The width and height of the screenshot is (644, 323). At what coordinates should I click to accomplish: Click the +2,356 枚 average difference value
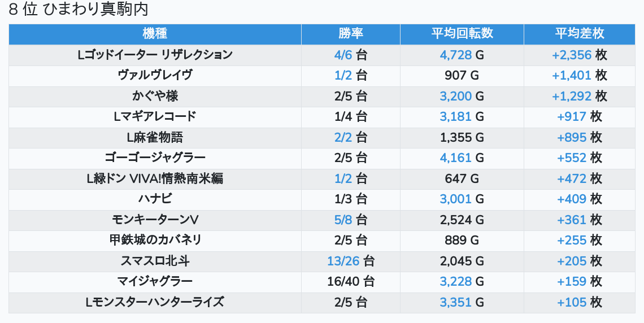pyautogui.click(x=580, y=55)
